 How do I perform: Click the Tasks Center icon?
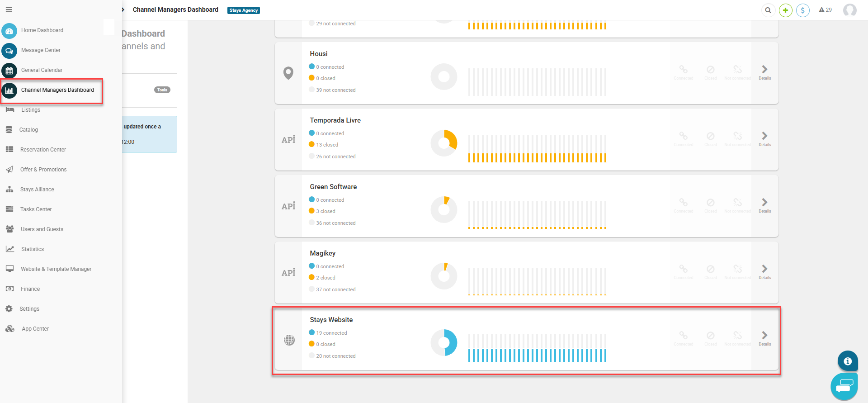pos(9,209)
